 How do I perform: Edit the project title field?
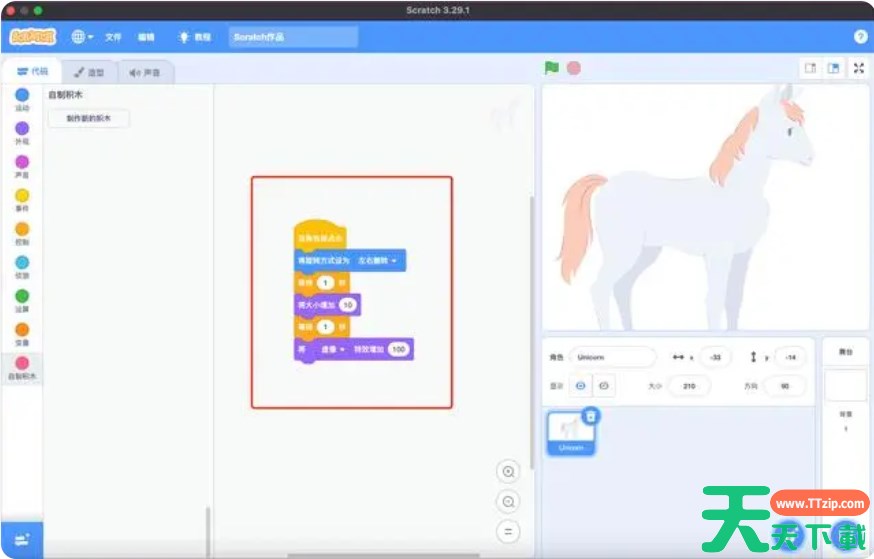(x=293, y=37)
